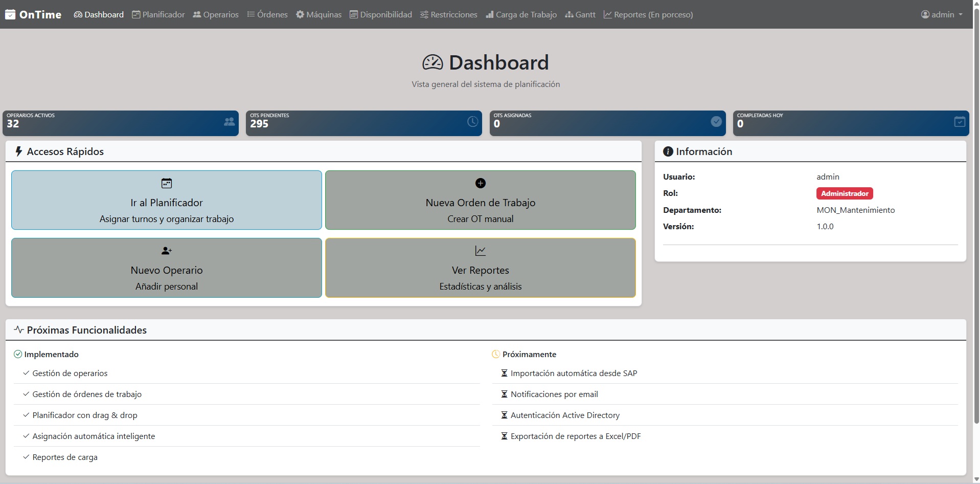The image size is (980, 484).
Task: Click the Máquinas gear icon
Action: [299, 14]
